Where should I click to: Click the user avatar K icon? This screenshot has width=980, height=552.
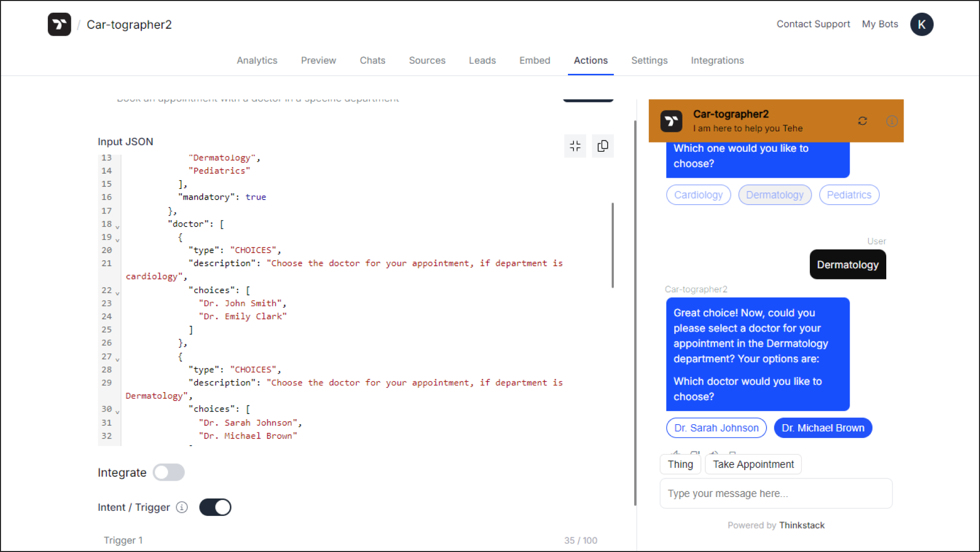click(921, 24)
